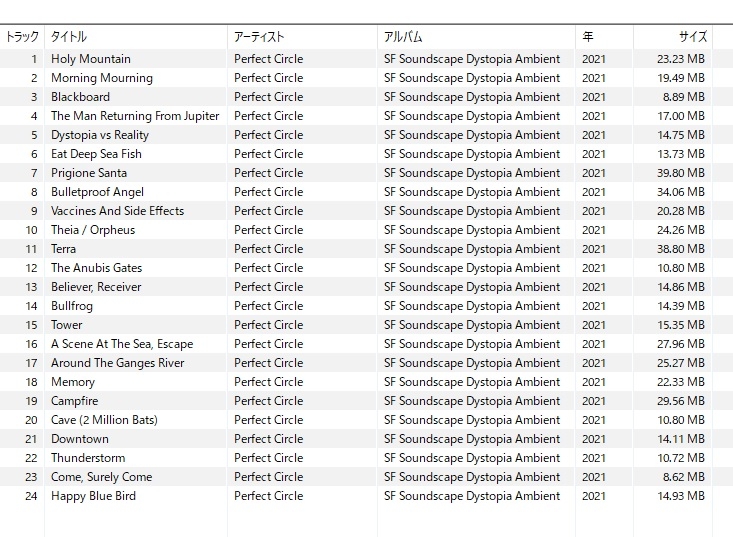Image resolution: width=733 pixels, height=537 pixels.
Task: Pick the Eat Deep Sea Fish track
Action: point(96,154)
